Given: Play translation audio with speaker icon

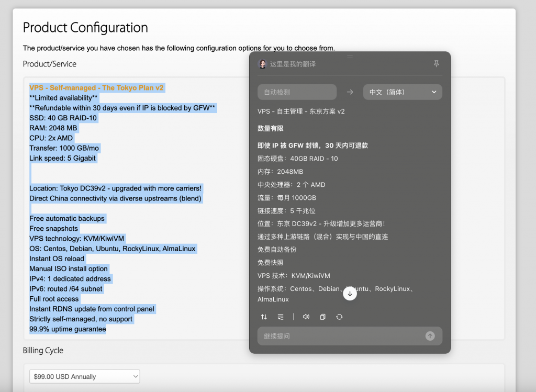Looking at the screenshot, I should click(x=306, y=317).
